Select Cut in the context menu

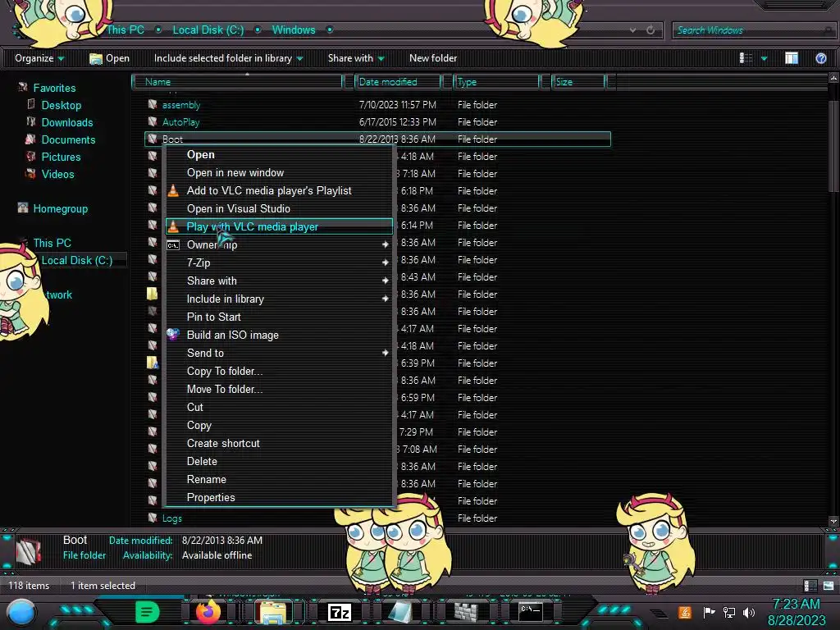[279, 407]
